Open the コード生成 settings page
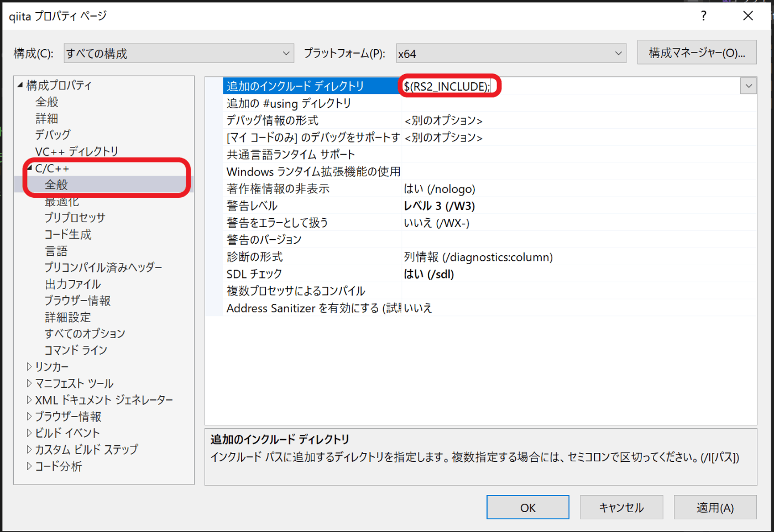 (x=68, y=234)
